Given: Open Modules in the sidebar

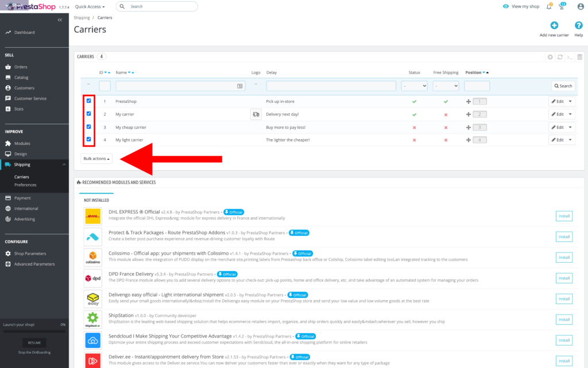Looking at the screenshot, I should [x=22, y=143].
